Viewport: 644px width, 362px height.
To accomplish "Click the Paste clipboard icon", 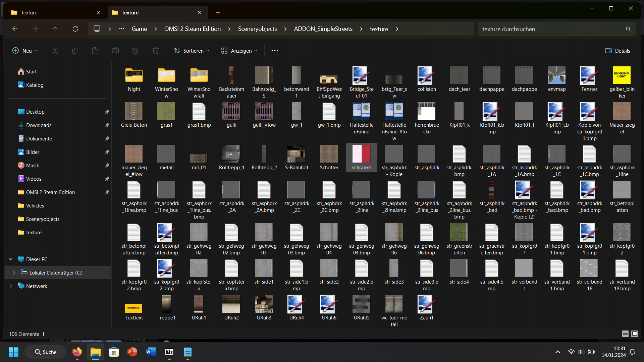I will coord(95,51).
